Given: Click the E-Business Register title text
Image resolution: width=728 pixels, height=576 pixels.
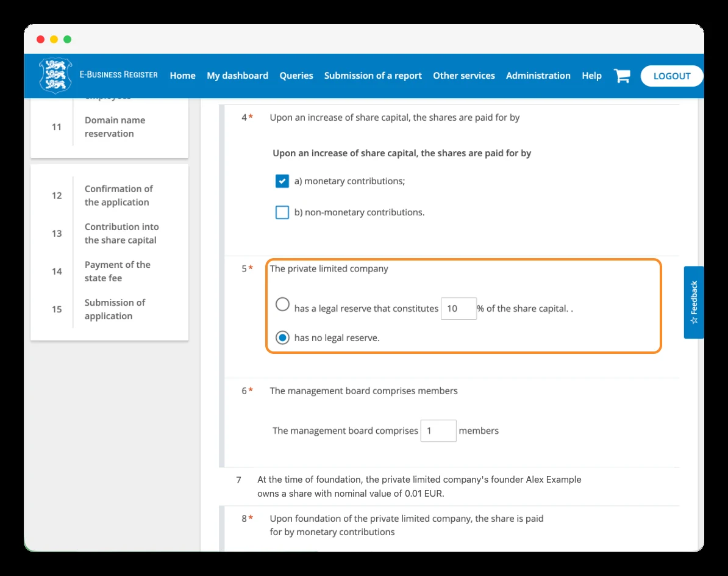Looking at the screenshot, I should coord(118,75).
